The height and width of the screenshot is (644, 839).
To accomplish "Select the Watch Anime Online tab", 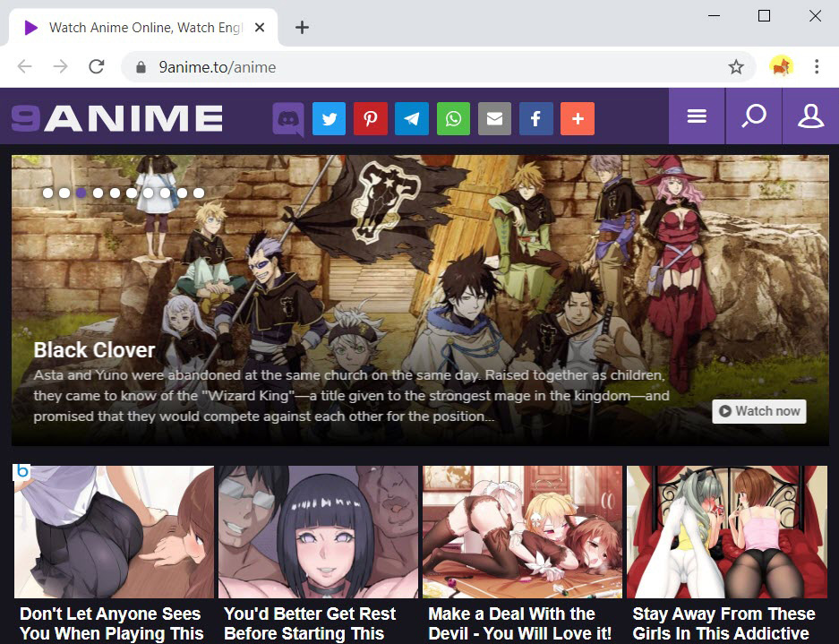I will (x=143, y=27).
